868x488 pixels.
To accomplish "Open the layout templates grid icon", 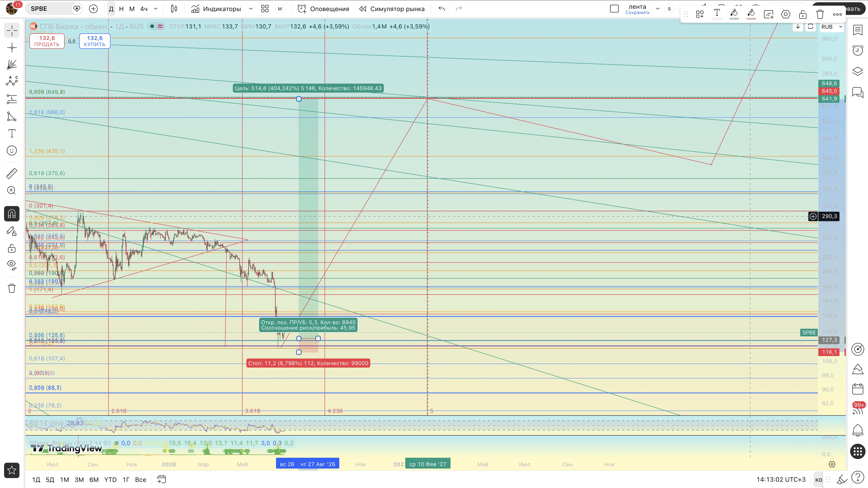I will pyautogui.click(x=265, y=9).
